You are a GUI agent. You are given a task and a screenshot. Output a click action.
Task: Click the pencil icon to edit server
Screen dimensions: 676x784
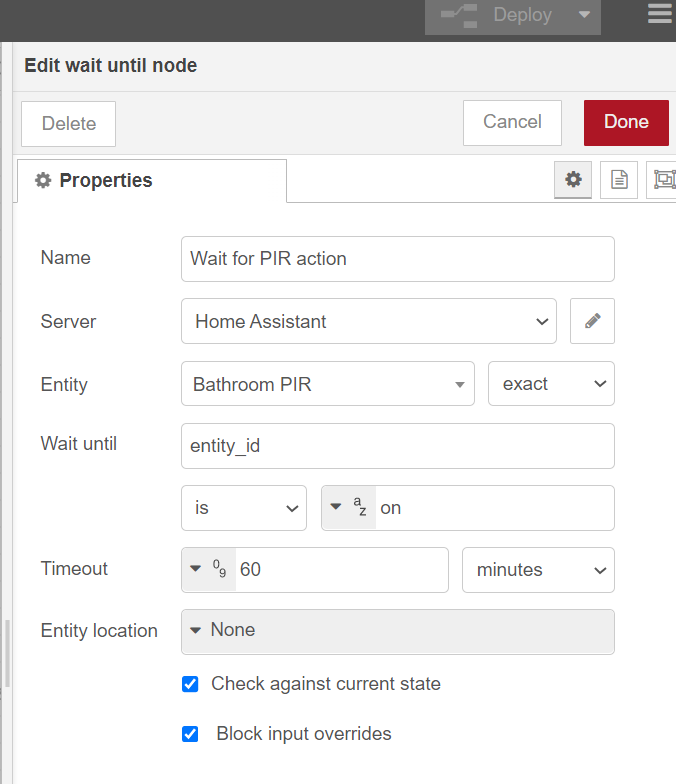[x=592, y=321]
